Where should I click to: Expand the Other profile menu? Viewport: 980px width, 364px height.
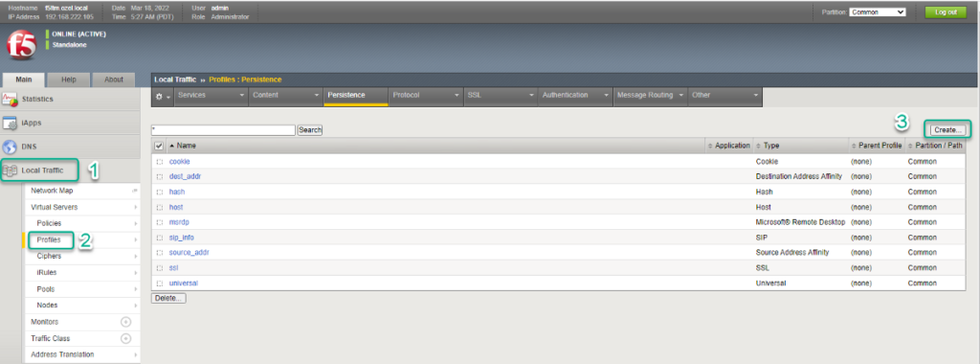(x=725, y=96)
